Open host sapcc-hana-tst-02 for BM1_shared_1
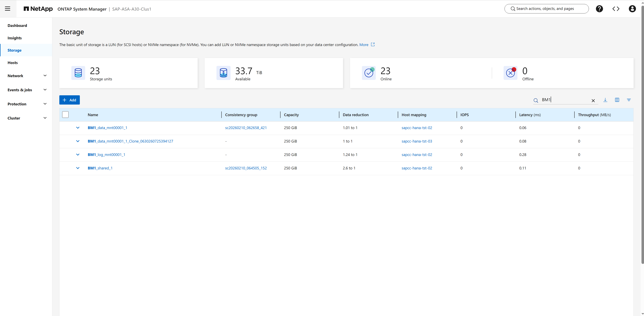This screenshot has height=316, width=644. tap(417, 168)
